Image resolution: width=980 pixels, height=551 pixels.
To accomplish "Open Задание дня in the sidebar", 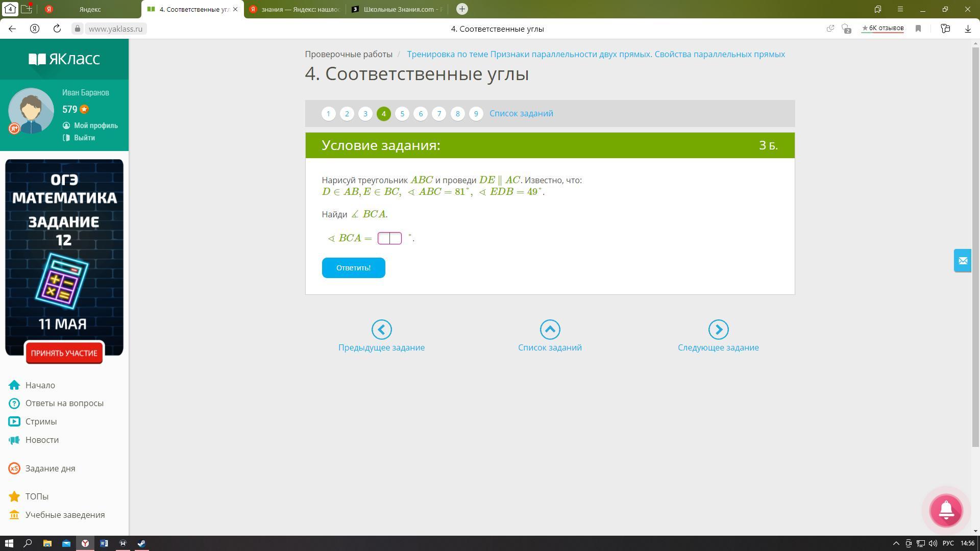I will (x=50, y=468).
